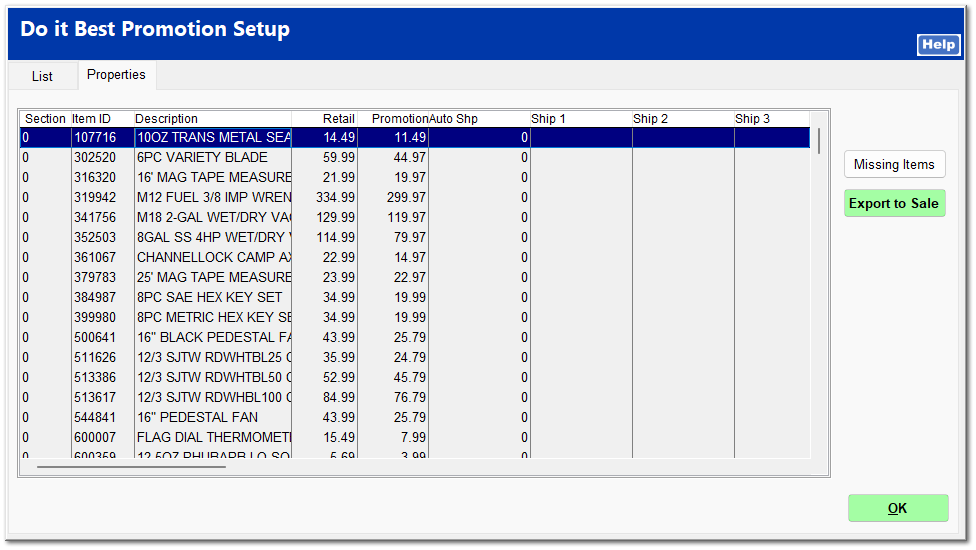The height and width of the screenshot is (550, 976).
Task: Click 12/3 SJTW RDWHTBL50 description
Action: (x=214, y=377)
